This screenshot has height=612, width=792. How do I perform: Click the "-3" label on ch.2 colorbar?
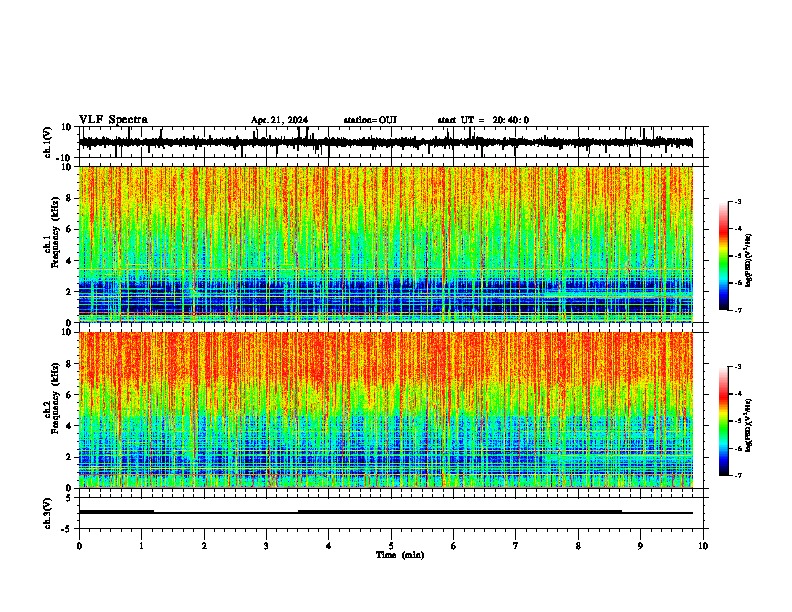(x=738, y=367)
